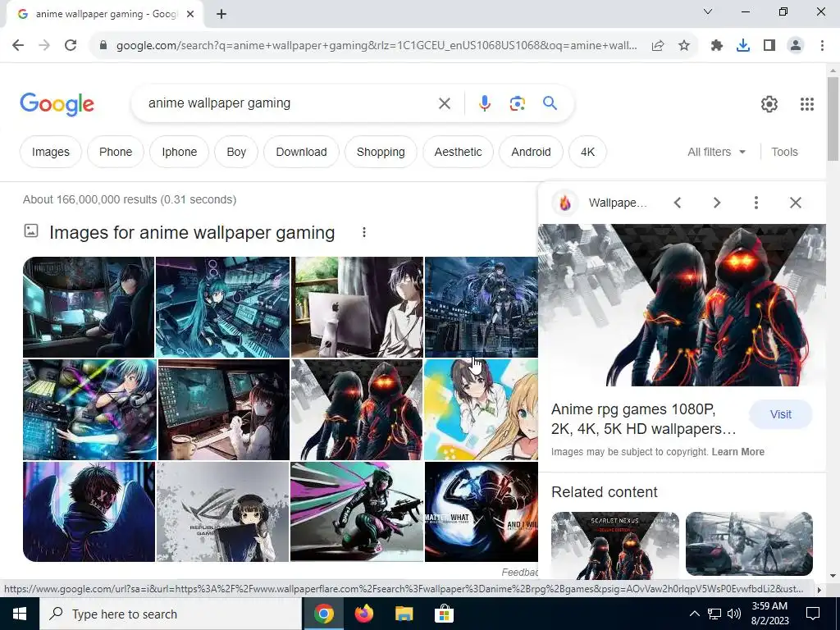
Task: Select the Images filter chip
Action: (50, 152)
